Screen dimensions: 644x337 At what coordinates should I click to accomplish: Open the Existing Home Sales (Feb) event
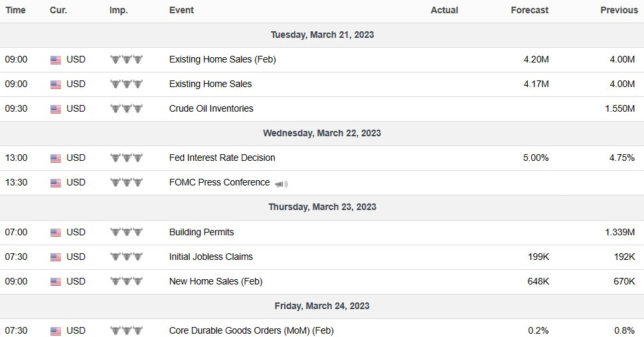222,59
